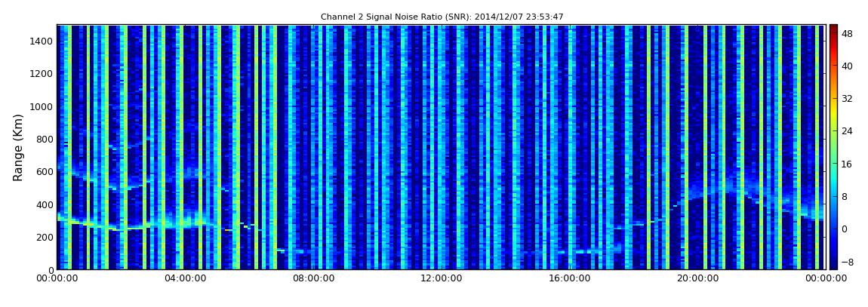Click the colorbar tick label "24"

[x=847, y=131]
